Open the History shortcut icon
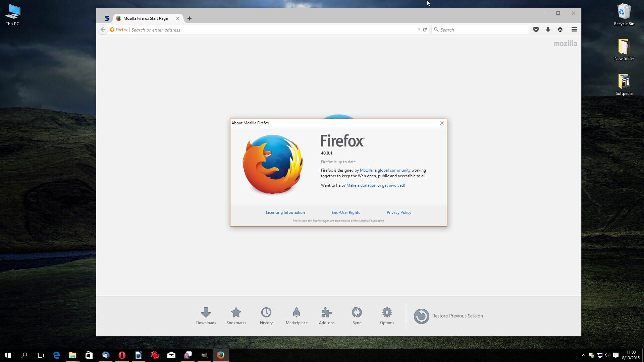Screen dimensions: 644x362 266,315
